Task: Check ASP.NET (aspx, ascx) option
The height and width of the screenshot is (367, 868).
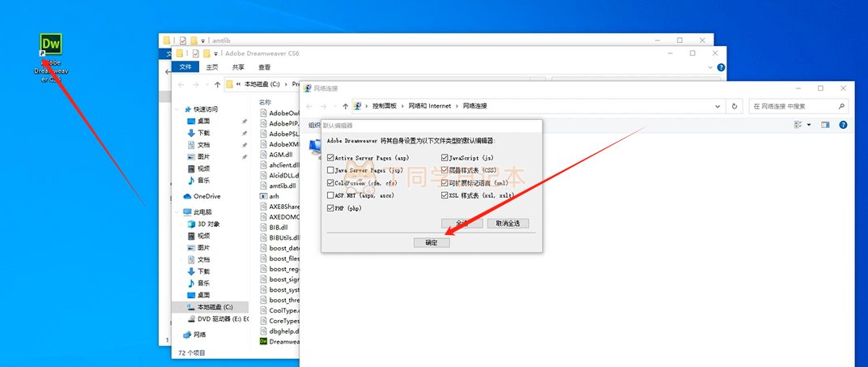Action: point(330,195)
